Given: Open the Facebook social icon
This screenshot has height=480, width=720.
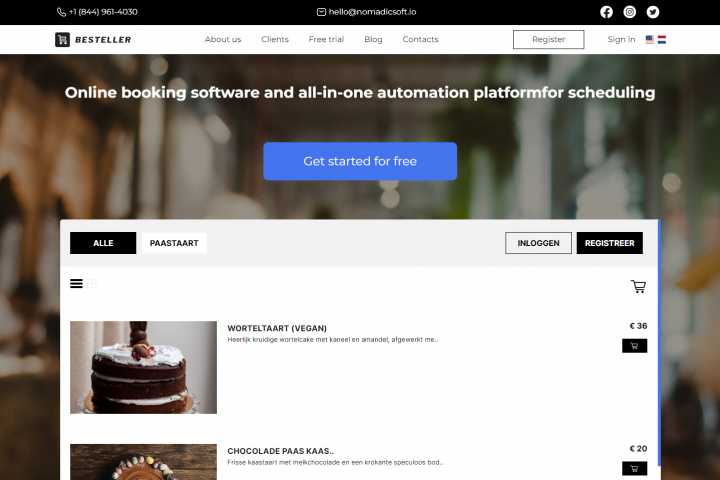Looking at the screenshot, I should [x=606, y=12].
